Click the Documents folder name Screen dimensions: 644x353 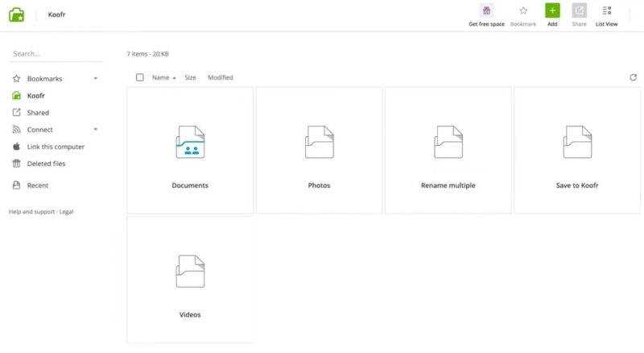(x=190, y=185)
